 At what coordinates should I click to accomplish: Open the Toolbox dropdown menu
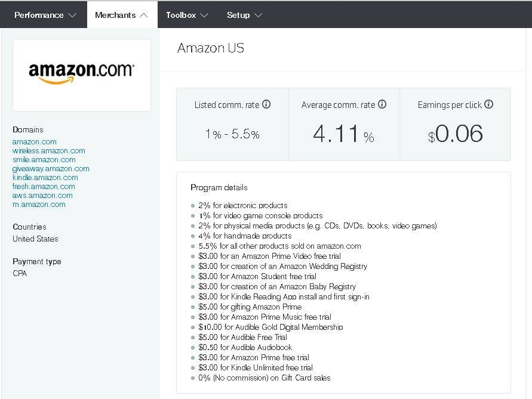187,15
